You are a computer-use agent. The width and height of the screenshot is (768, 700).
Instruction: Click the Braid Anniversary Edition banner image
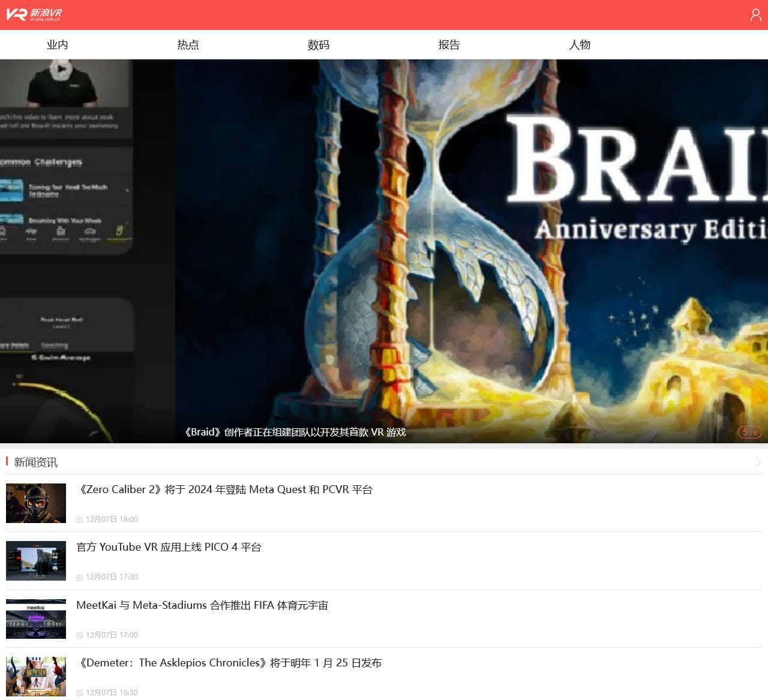pyautogui.click(x=472, y=251)
